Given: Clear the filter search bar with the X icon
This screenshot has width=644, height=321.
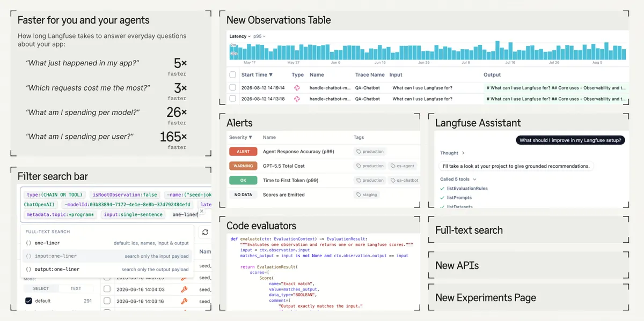Looking at the screenshot, I should (201, 212).
